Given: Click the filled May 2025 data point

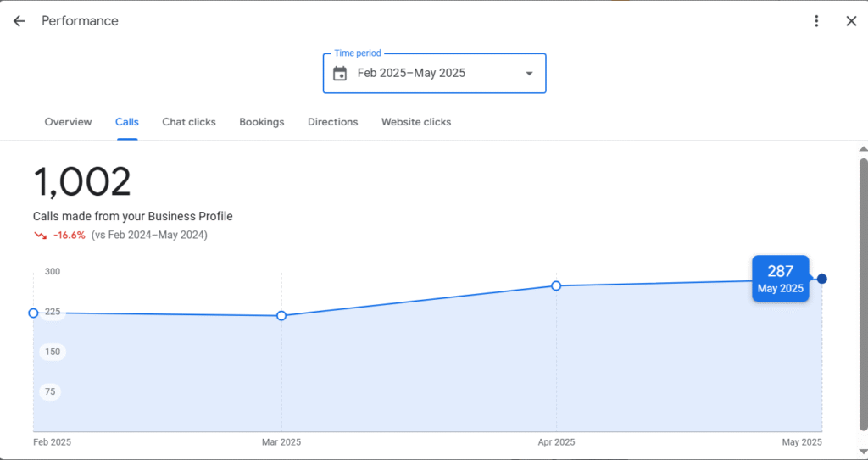Looking at the screenshot, I should [822, 279].
